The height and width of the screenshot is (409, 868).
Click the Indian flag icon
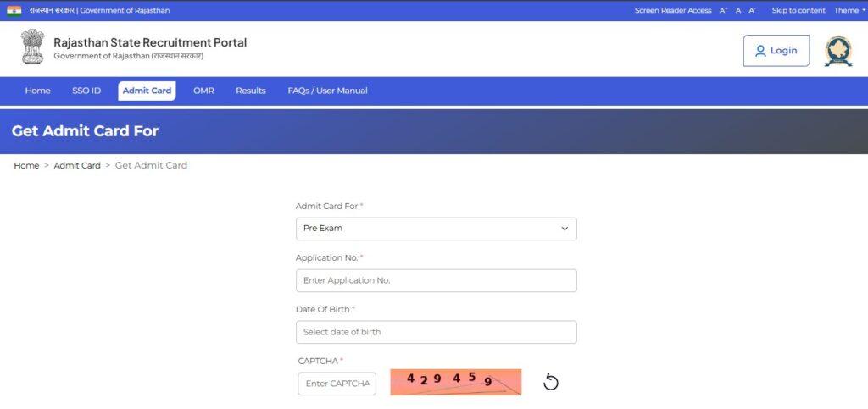(14, 10)
